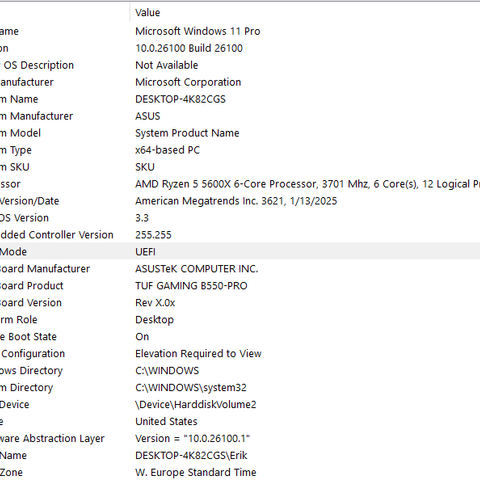Select the United States value

166,422
